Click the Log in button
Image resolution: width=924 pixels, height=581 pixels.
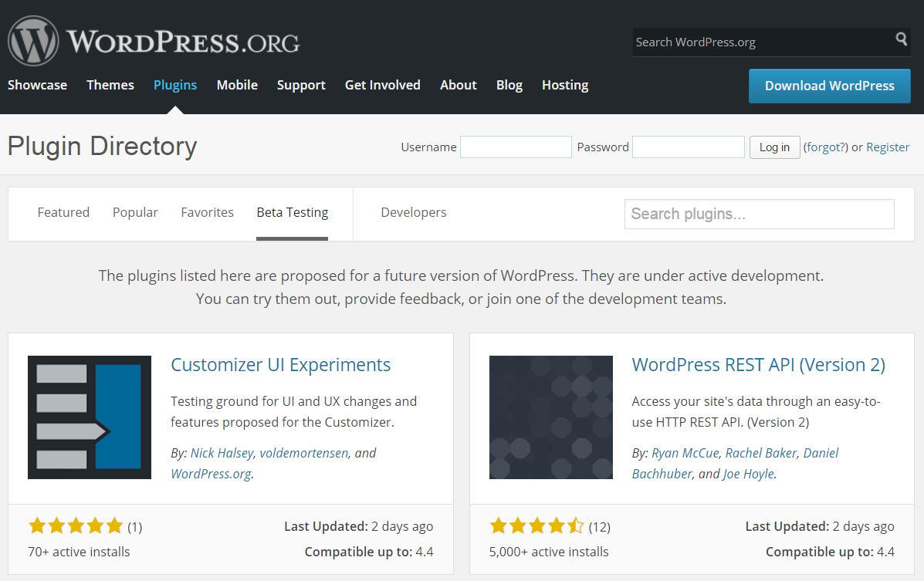click(x=774, y=147)
